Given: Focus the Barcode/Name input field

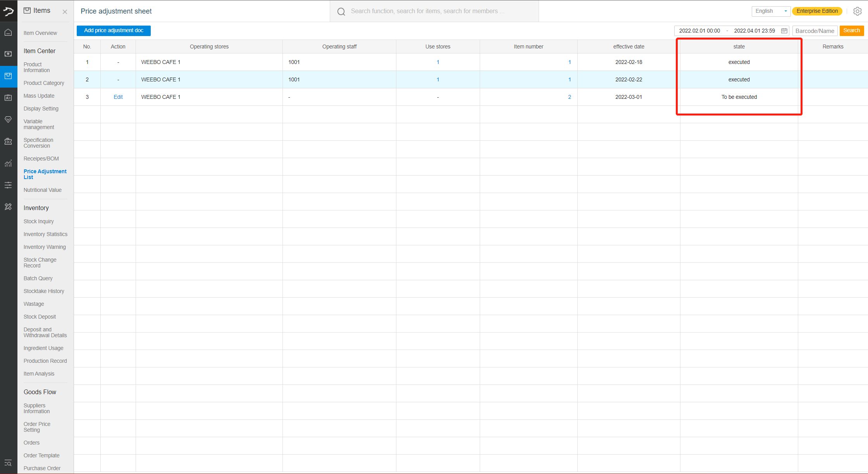Looking at the screenshot, I should tap(815, 31).
